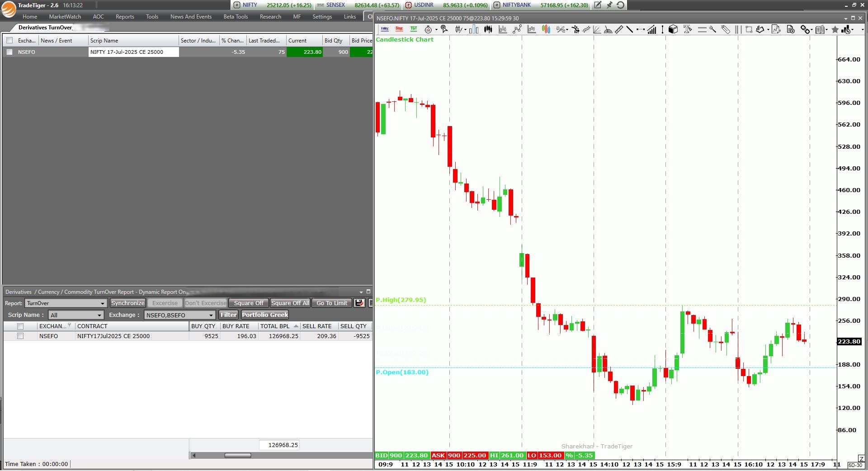Click the pin icon in top ticker bar
This screenshot has height=471, width=868.
click(609, 5)
